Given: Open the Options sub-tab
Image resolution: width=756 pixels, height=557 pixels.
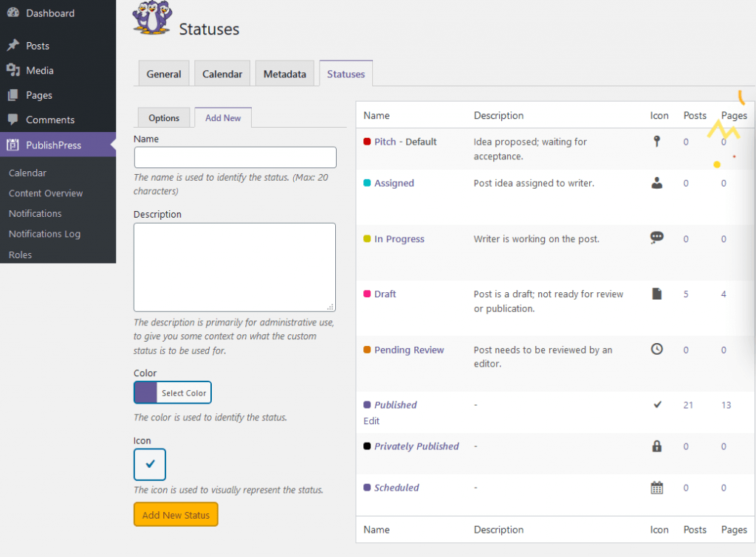Looking at the screenshot, I should tap(164, 118).
